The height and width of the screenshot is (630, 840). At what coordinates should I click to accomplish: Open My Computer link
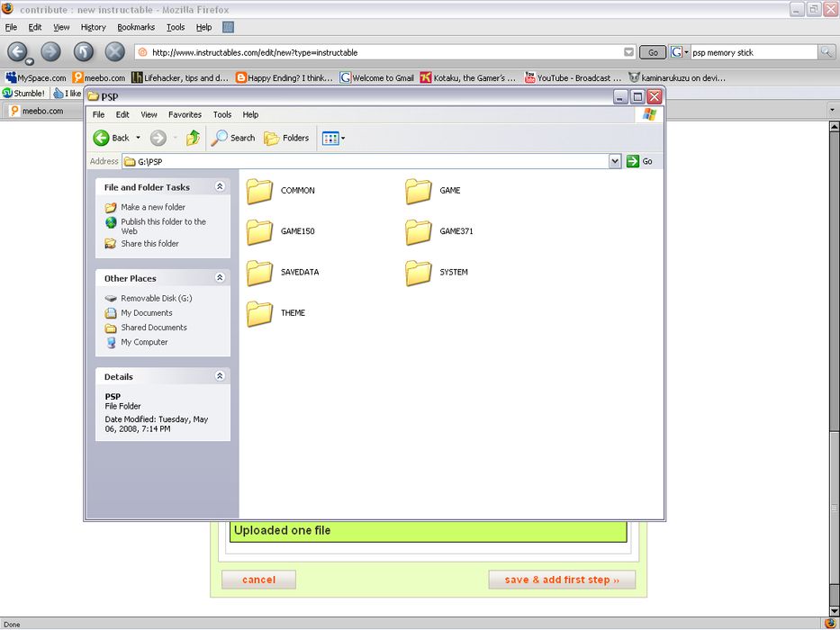tap(144, 342)
